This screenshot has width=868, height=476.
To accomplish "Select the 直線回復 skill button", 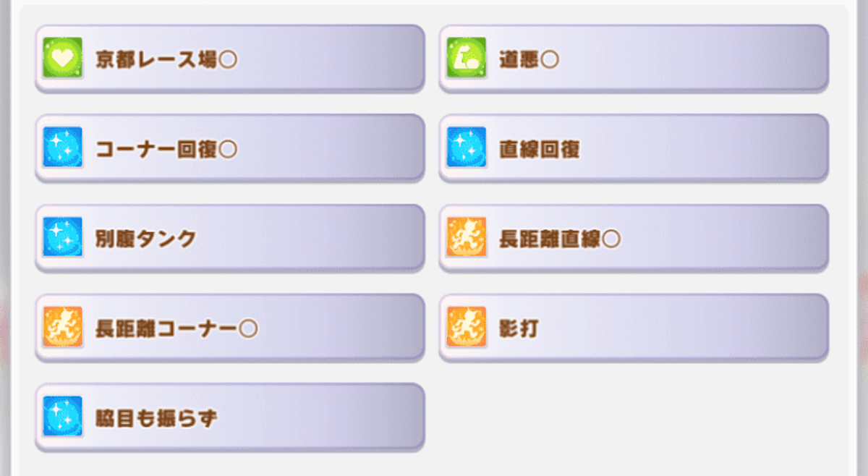I will coord(634,148).
